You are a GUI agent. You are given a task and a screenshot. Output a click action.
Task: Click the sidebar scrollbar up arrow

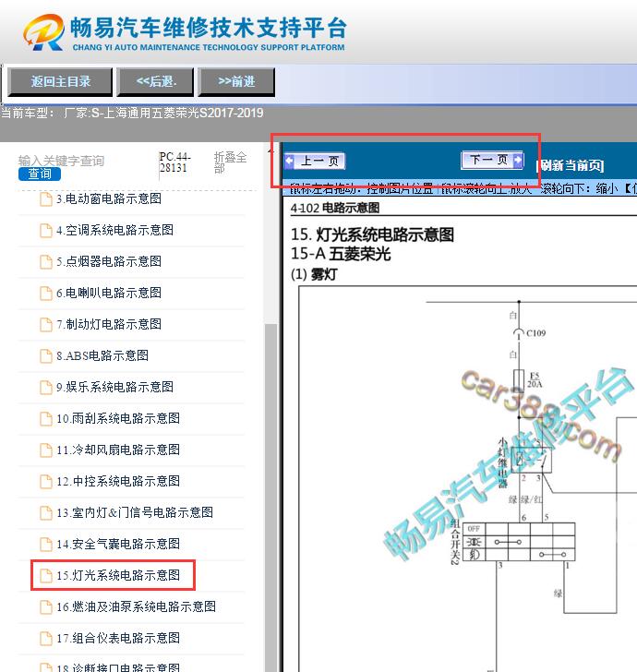pos(270,151)
